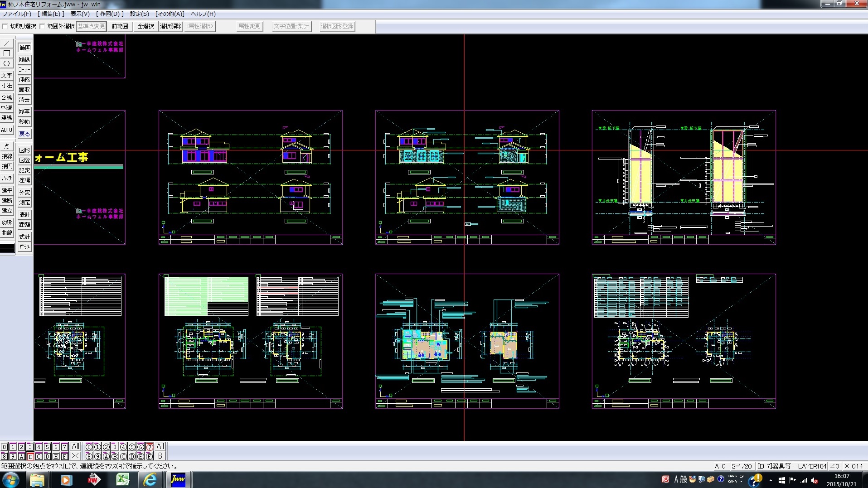
Task: Open the 設定(S) menu
Action: [139, 14]
